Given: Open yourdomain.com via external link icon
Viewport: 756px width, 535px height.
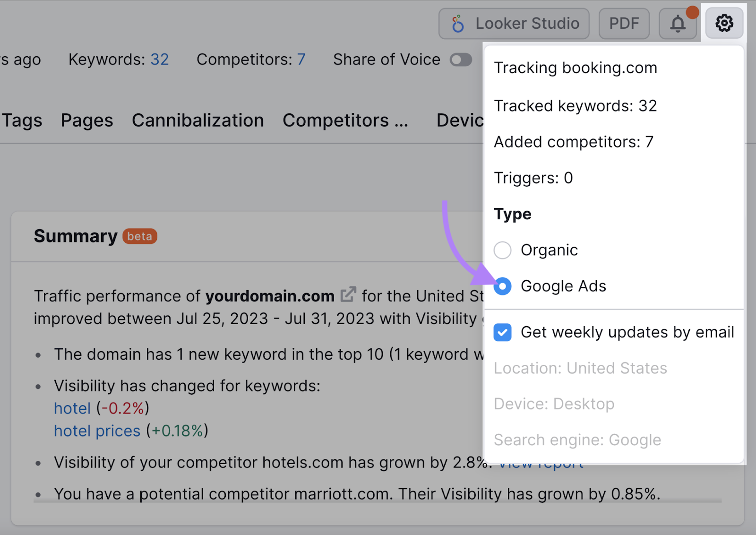Looking at the screenshot, I should (348, 294).
